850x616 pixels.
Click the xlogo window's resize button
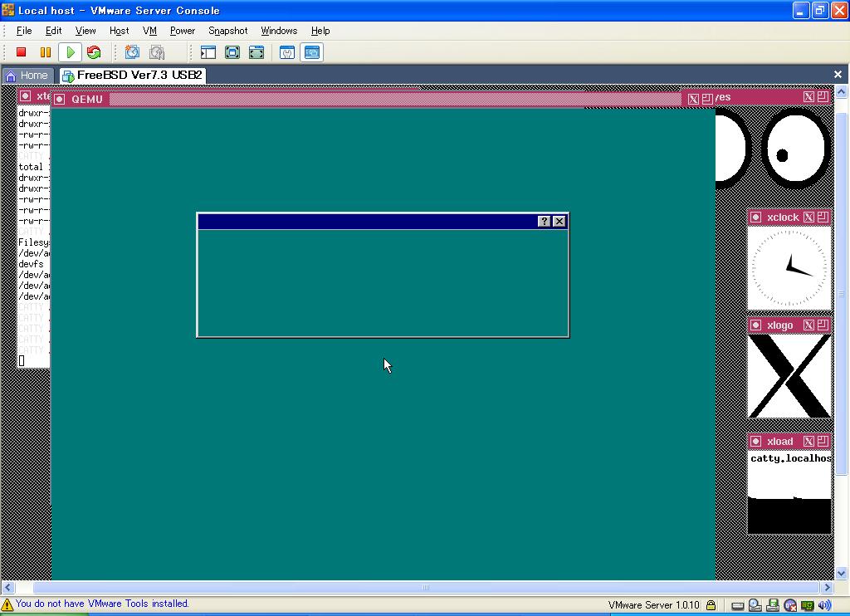823,325
